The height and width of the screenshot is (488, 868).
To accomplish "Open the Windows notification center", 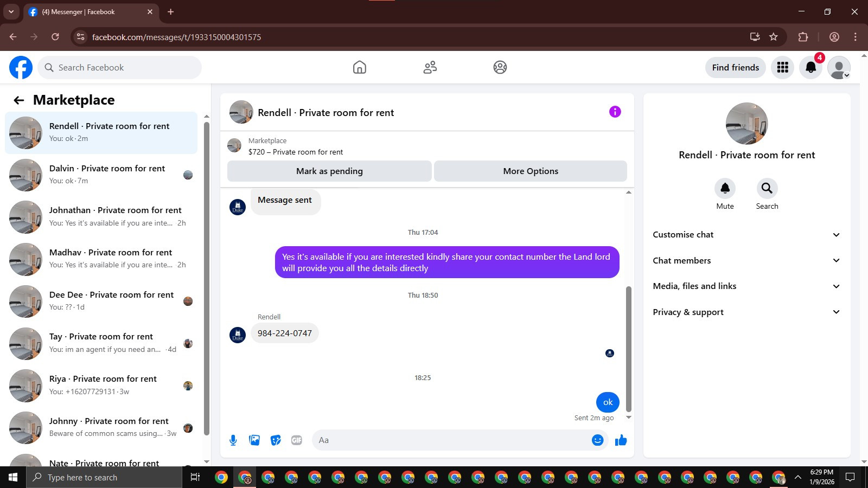I will pos(850,477).
